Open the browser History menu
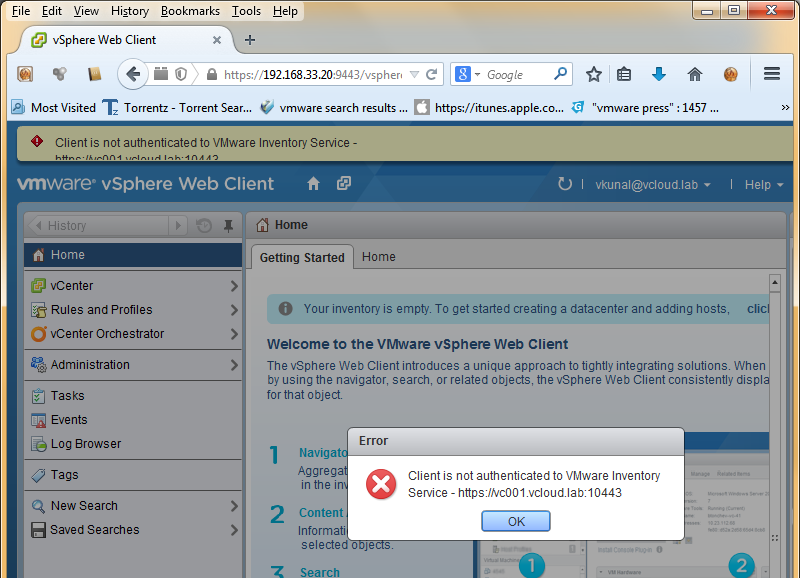This screenshot has height=578, width=800. [x=130, y=11]
